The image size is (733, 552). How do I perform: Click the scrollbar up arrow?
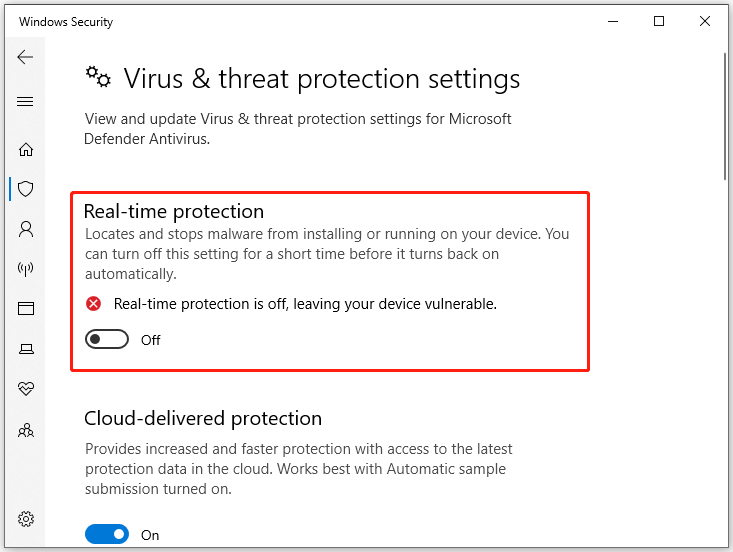coord(725,46)
